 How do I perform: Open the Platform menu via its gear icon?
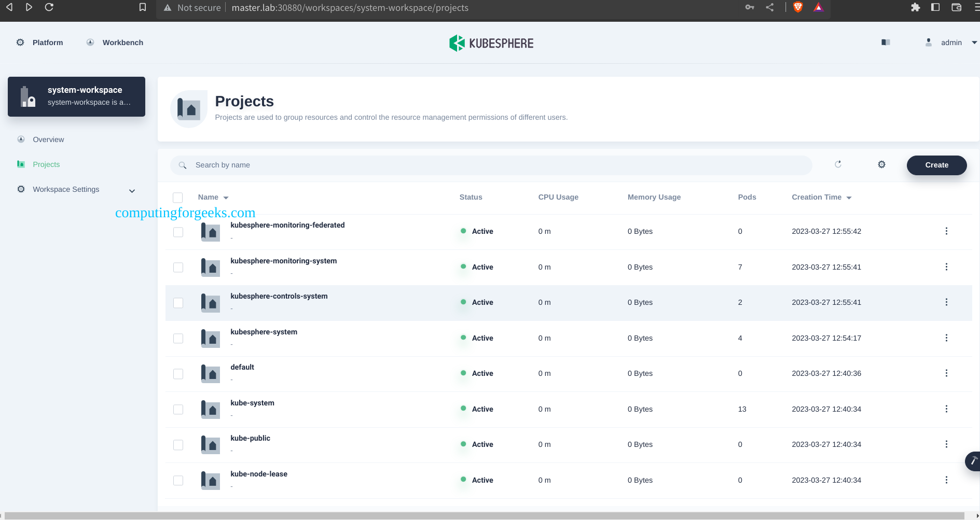20,42
